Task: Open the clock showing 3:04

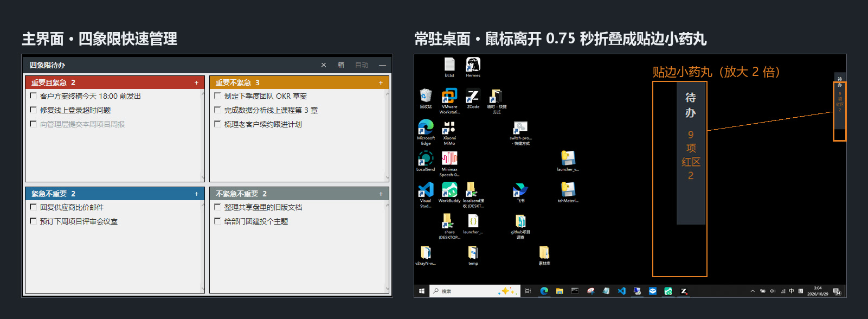Action: click(818, 291)
